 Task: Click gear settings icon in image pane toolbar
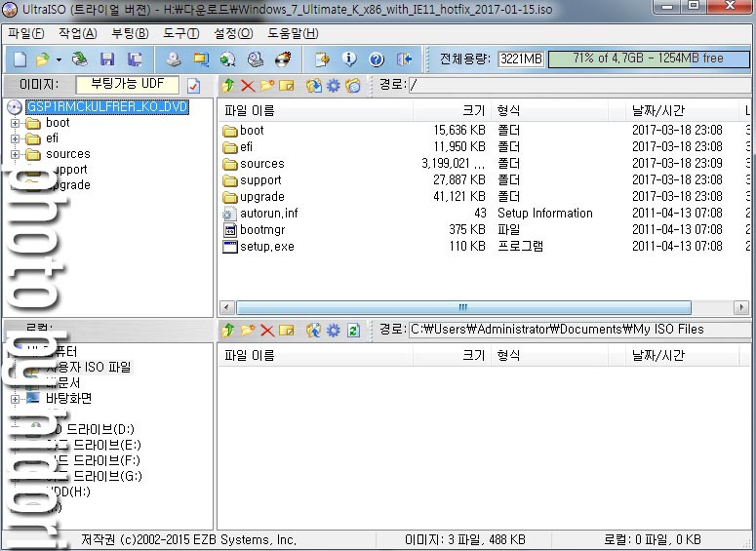[x=334, y=86]
